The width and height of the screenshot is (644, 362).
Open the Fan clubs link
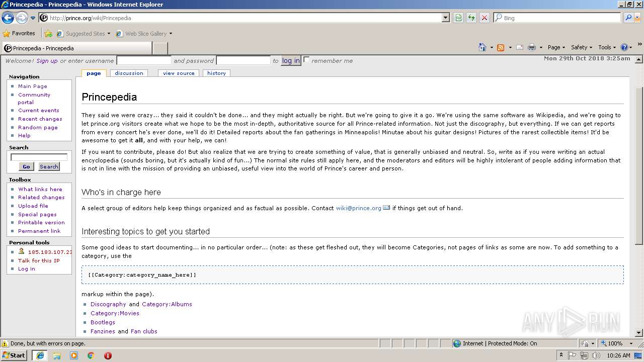pos(144,331)
